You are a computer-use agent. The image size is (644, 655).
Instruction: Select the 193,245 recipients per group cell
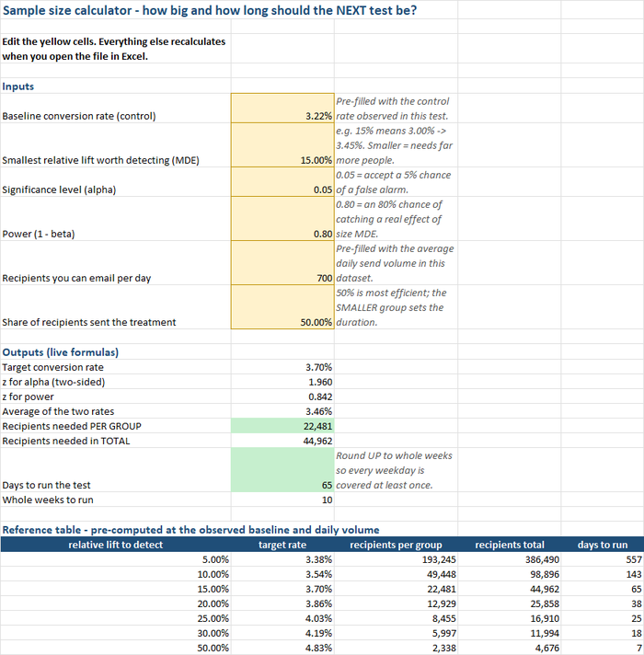tap(396, 559)
